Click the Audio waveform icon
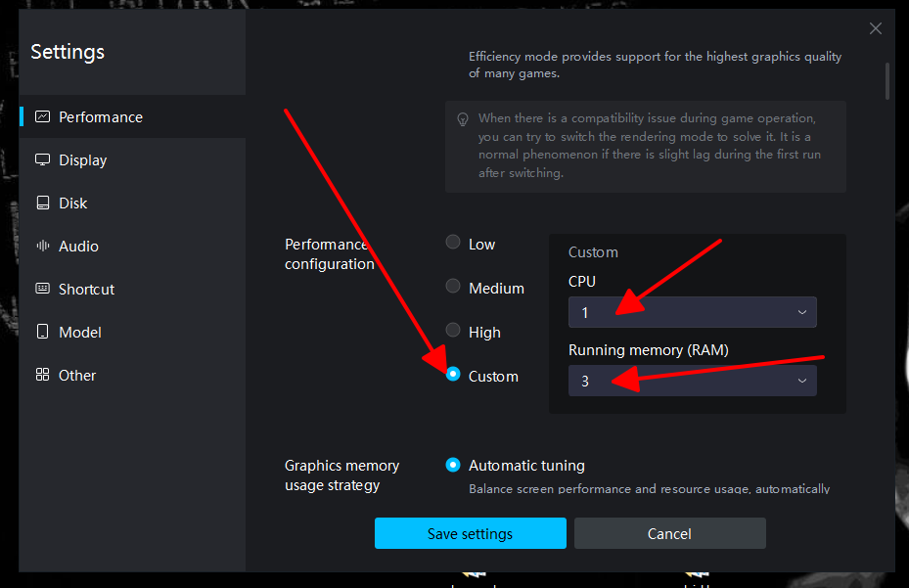This screenshot has height=588, width=909. click(42, 246)
